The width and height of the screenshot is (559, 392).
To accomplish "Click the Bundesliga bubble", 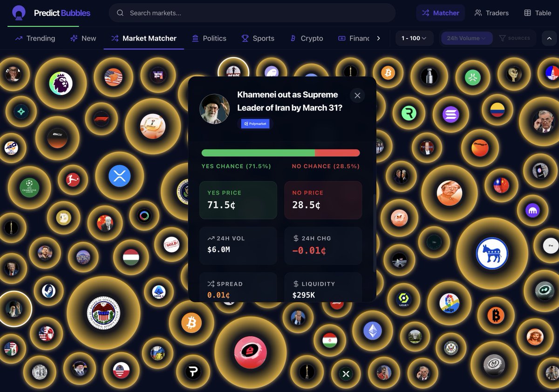I will [73, 179].
